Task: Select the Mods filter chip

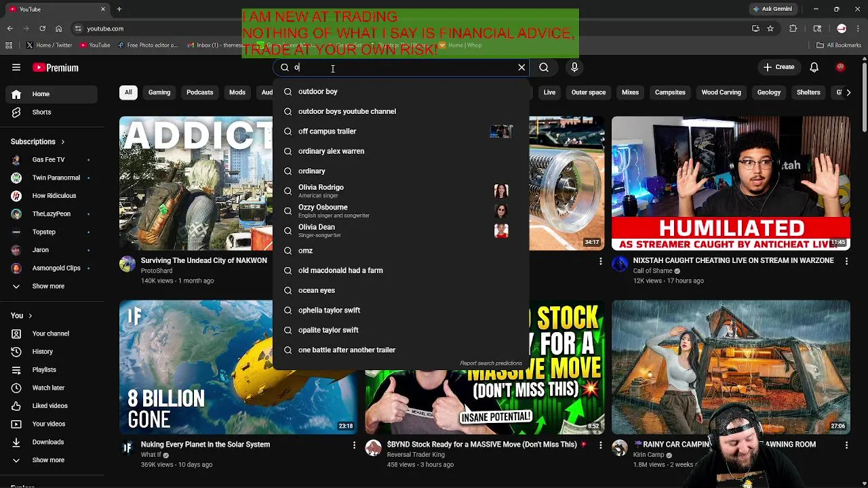Action: pos(237,92)
